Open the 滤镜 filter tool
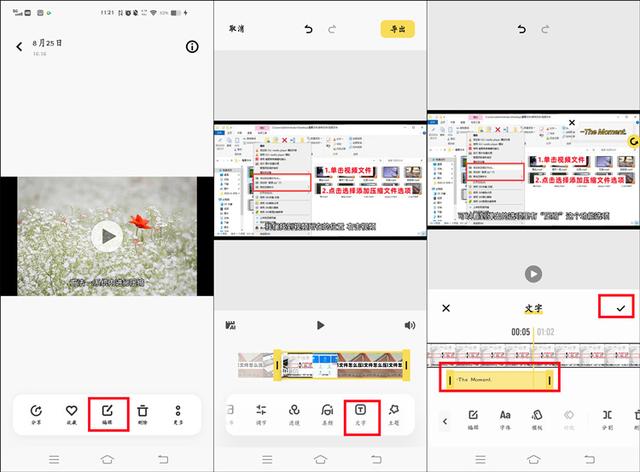640x472 pixels. point(294,412)
